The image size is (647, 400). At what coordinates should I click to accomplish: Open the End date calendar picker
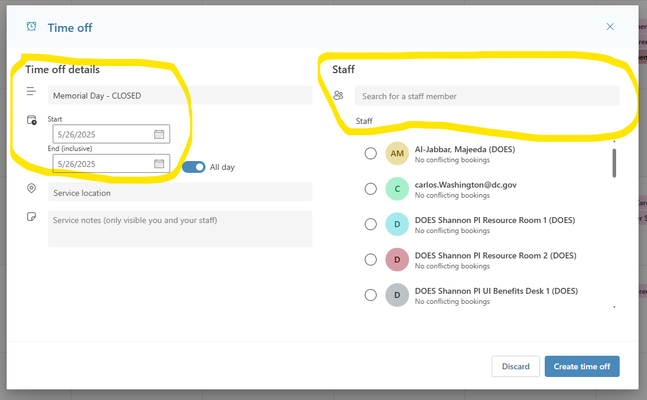click(x=159, y=164)
